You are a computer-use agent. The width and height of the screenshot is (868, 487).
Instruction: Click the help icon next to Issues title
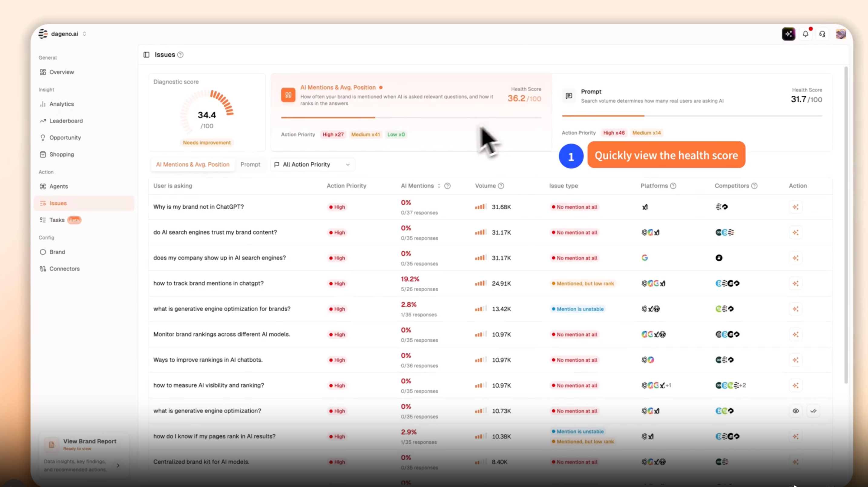[x=180, y=55]
